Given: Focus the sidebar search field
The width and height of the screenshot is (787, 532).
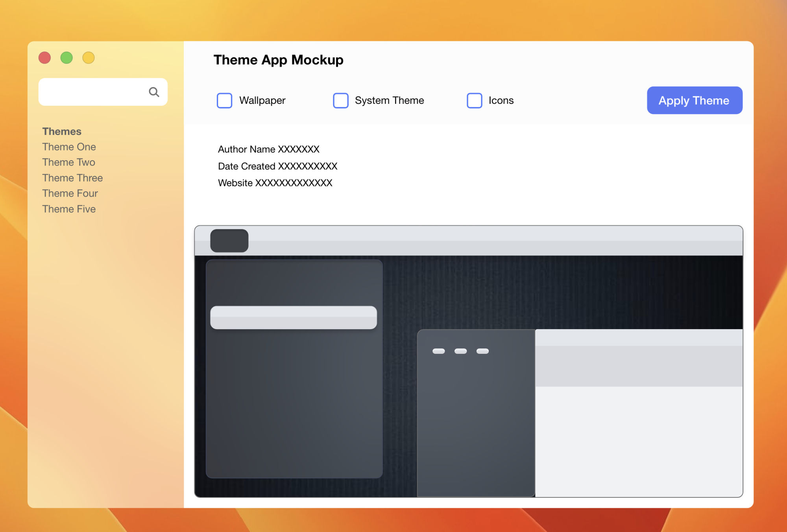Looking at the screenshot, I should pos(92,92).
